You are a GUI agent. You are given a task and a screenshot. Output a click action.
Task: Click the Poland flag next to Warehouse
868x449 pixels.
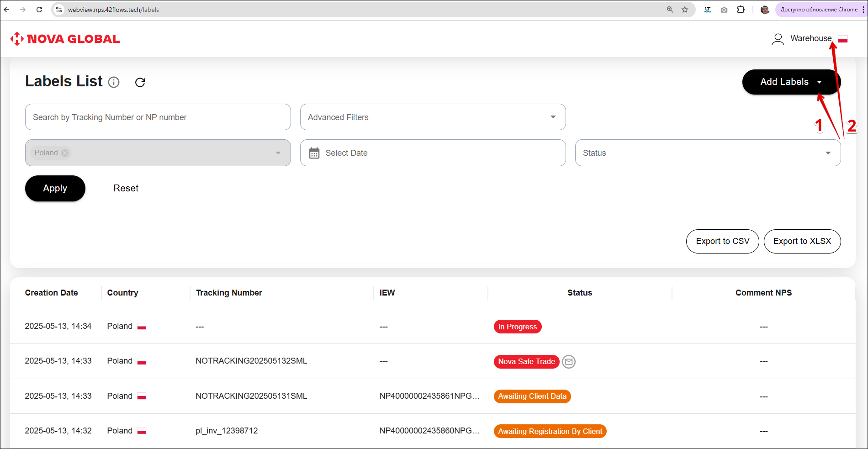[x=843, y=39]
